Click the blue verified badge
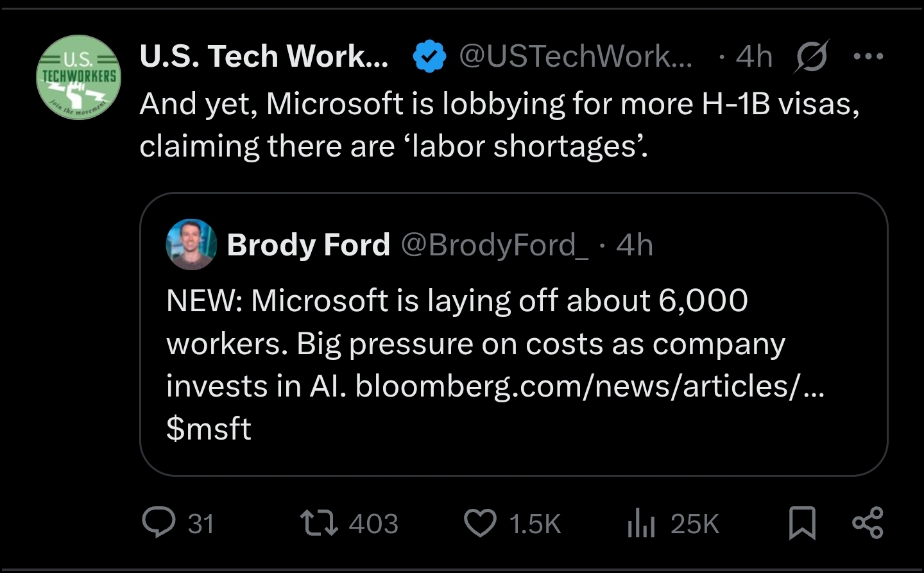 tap(429, 56)
